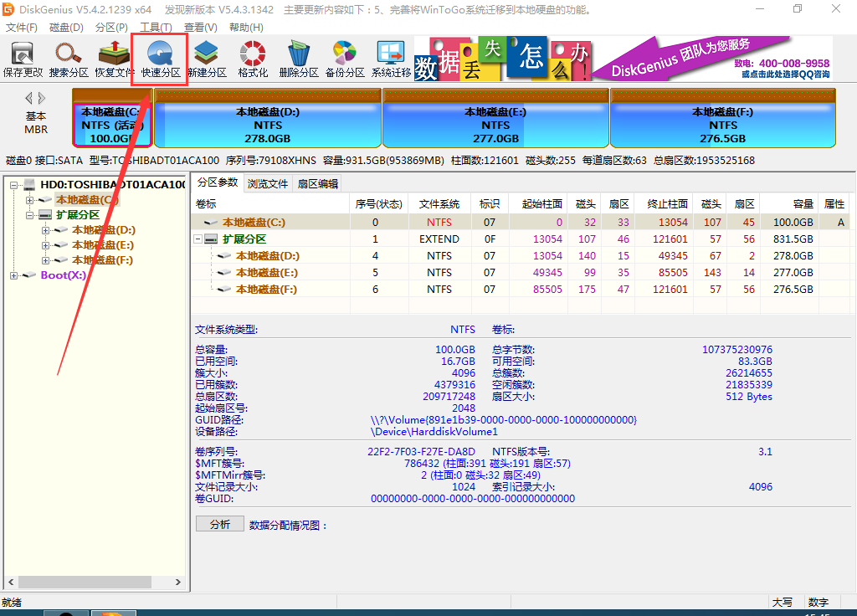Open the 工具(T) menu
Screen dimensions: 857x616
(x=157, y=28)
